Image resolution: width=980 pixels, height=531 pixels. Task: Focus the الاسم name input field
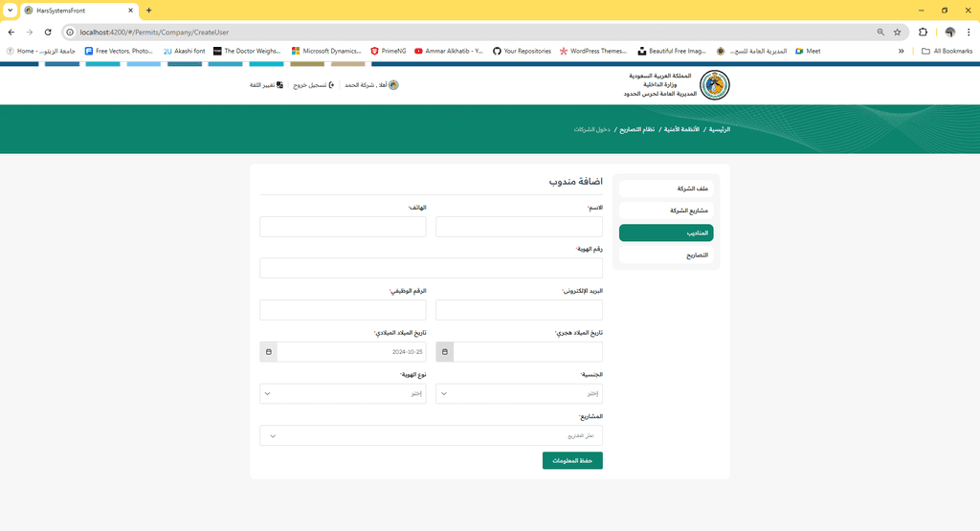520,227
